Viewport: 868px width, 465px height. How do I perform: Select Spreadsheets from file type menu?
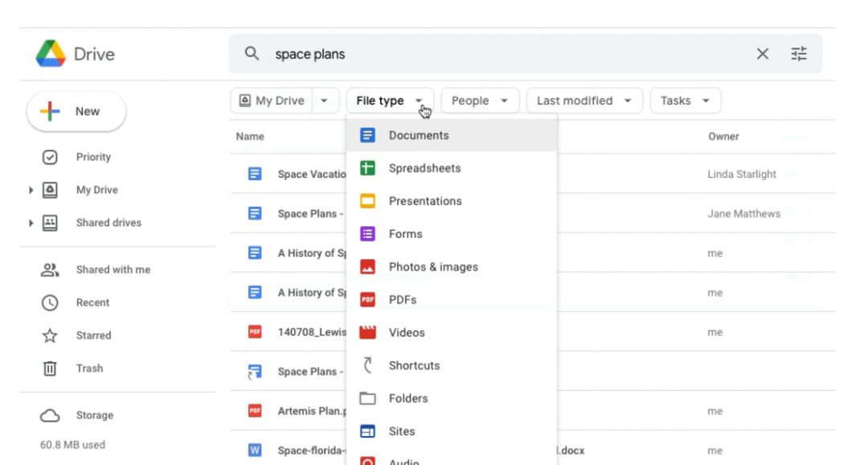[424, 168]
